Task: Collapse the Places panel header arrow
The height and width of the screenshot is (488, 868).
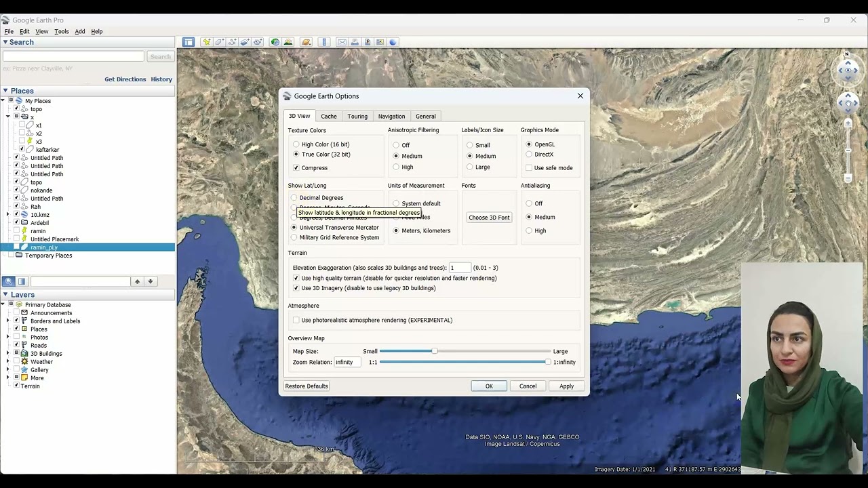Action: point(5,91)
